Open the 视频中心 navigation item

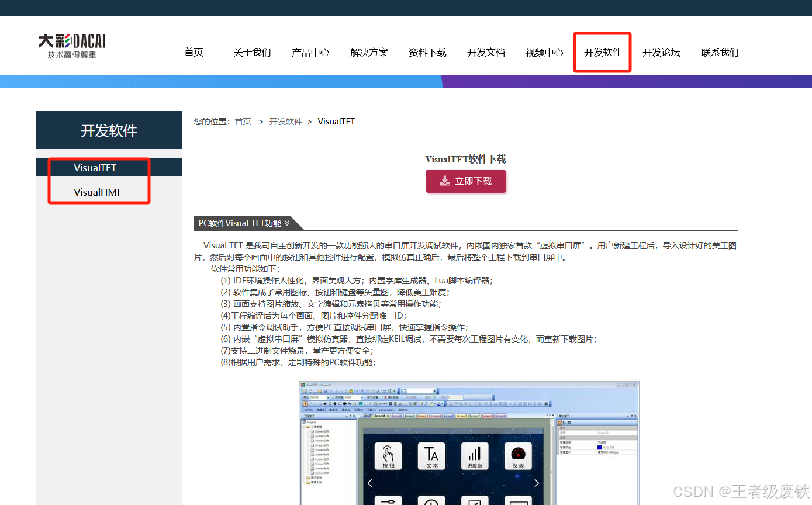click(x=544, y=53)
